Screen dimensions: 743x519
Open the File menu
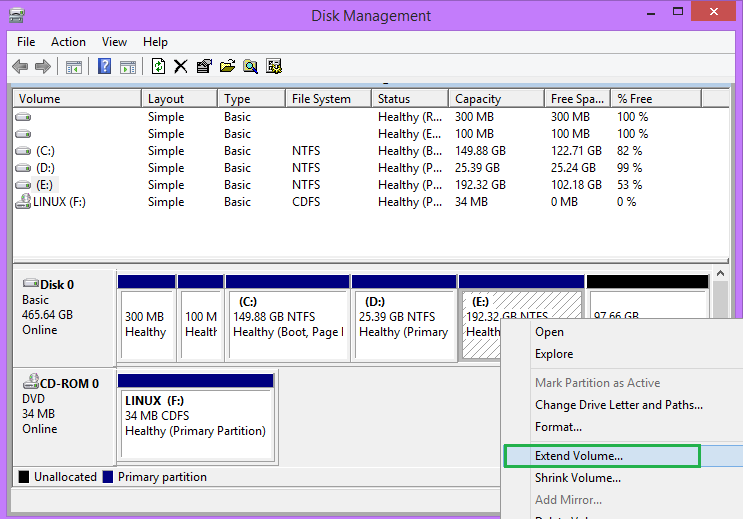[26, 42]
